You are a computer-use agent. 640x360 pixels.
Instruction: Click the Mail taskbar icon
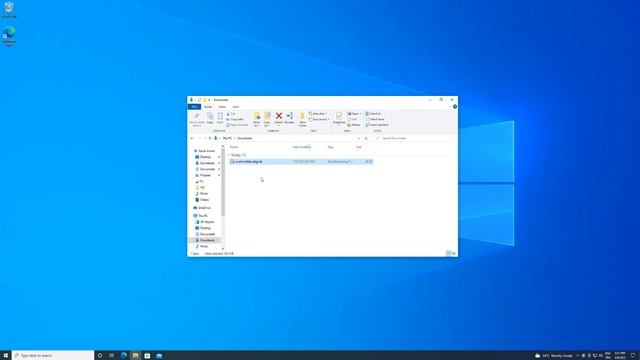tap(159, 356)
